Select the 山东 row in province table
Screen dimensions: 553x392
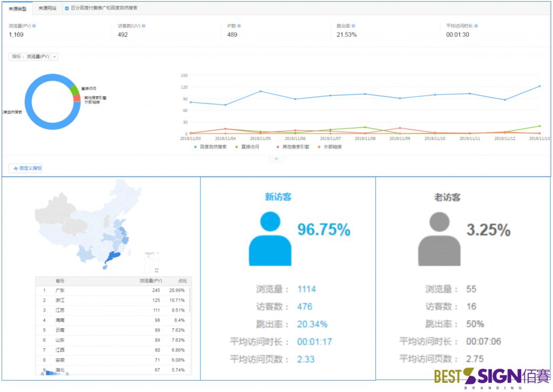tap(113, 340)
